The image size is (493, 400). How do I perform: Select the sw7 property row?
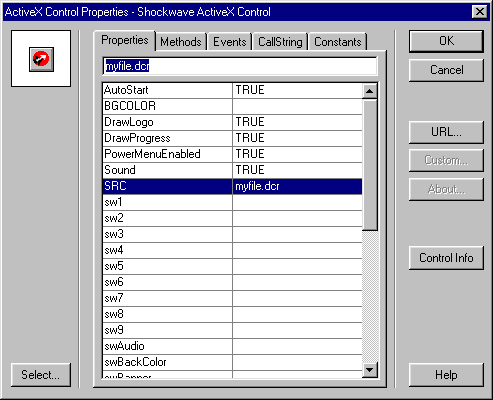coord(232,298)
